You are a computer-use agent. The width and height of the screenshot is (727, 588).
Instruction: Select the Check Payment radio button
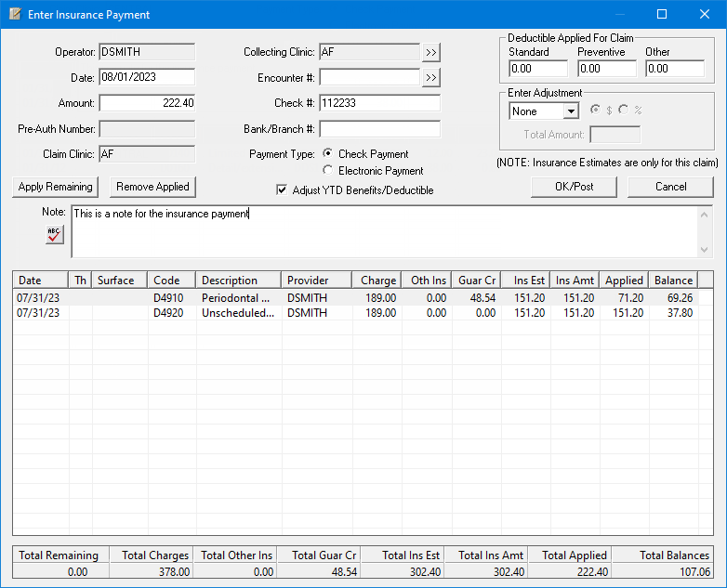point(328,154)
